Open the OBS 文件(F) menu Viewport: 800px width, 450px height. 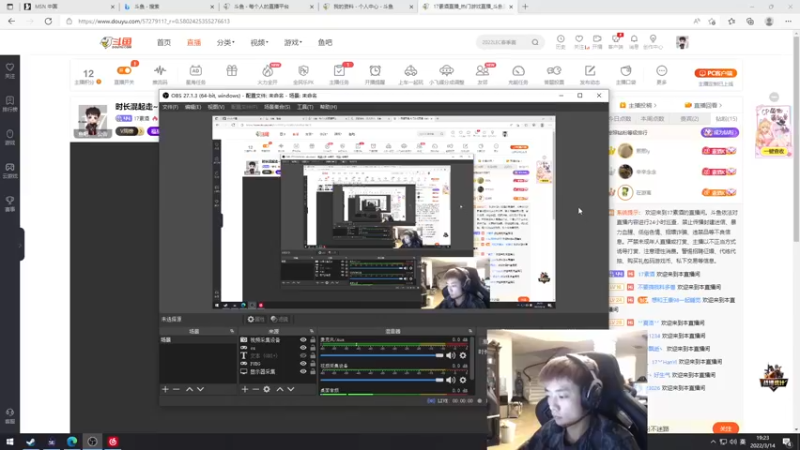coord(170,107)
